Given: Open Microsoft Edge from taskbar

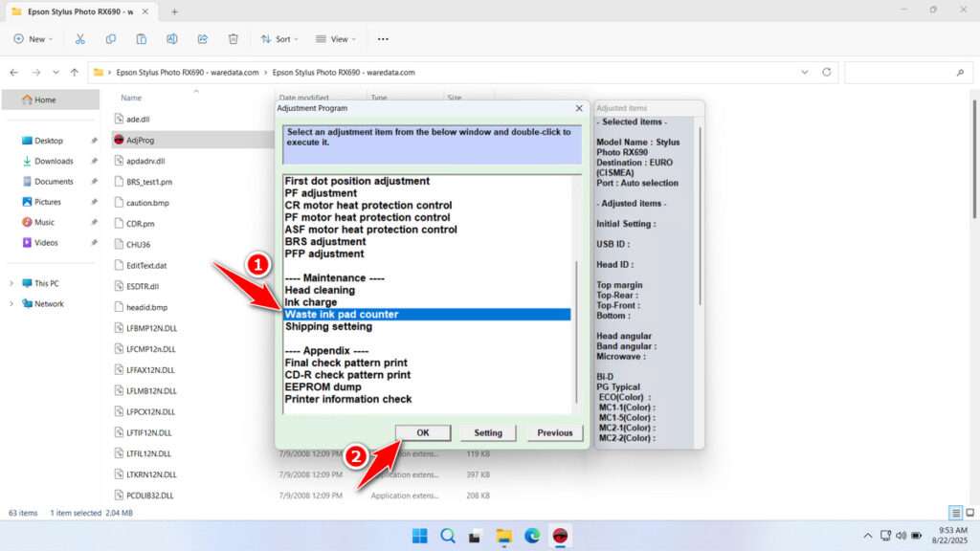Looking at the screenshot, I should coord(532,536).
